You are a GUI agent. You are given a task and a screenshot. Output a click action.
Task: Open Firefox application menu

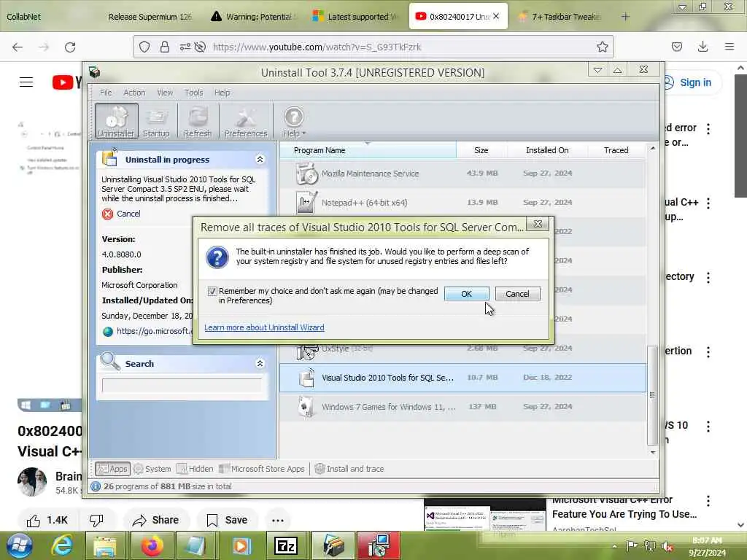pyautogui.click(x=729, y=47)
